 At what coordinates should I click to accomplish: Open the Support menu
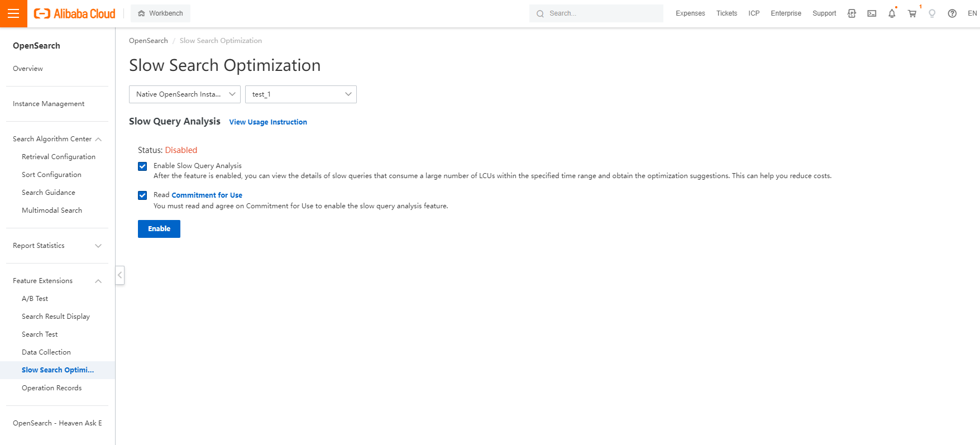[824, 13]
